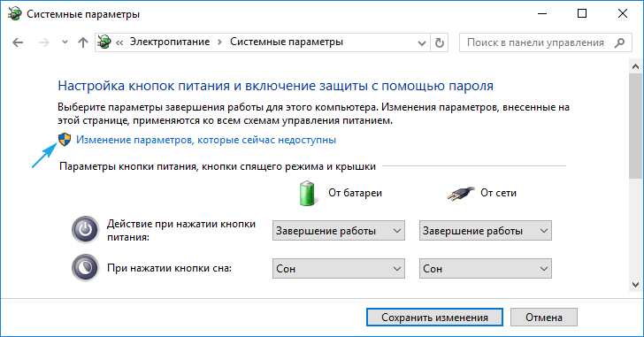Click the power plug icon
The image size is (644, 337).
click(460, 193)
